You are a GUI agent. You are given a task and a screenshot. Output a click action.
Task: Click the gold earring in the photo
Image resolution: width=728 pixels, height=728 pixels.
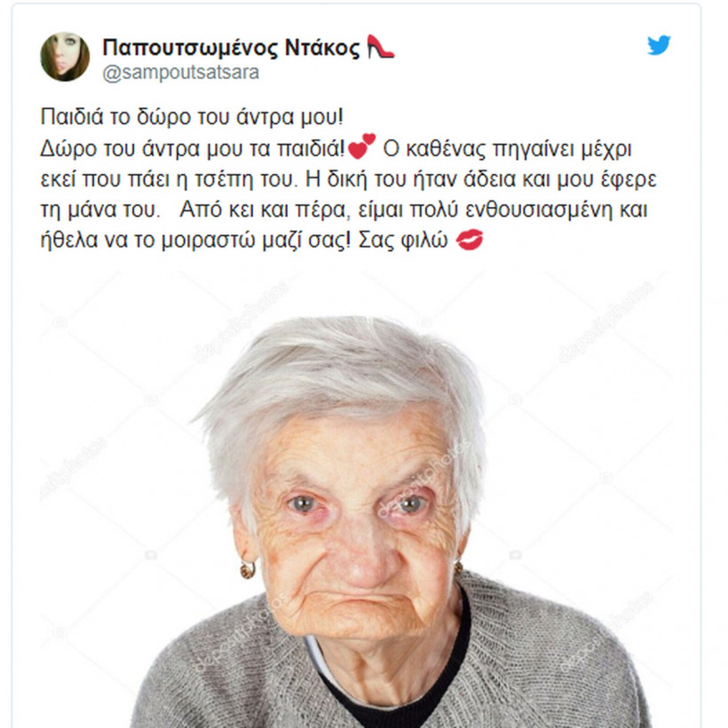point(248,569)
